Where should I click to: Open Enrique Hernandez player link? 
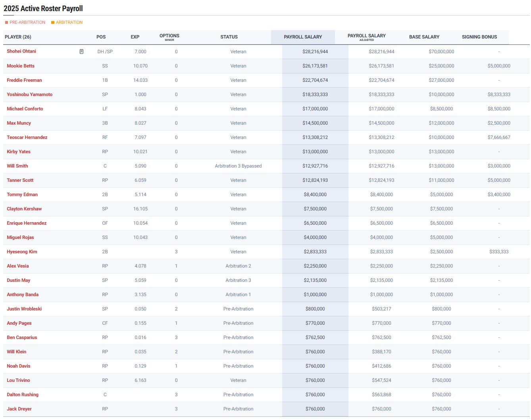[x=27, y=223]
